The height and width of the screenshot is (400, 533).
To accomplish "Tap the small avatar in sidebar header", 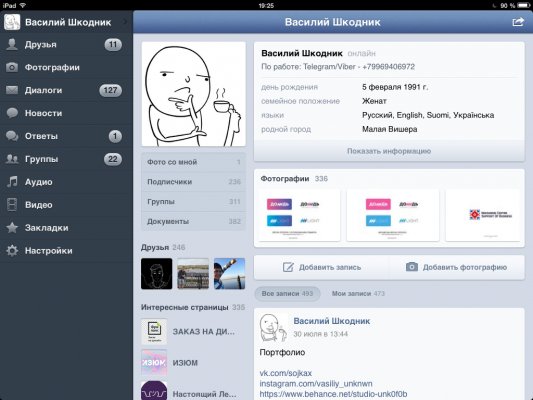I will point(12,22).
